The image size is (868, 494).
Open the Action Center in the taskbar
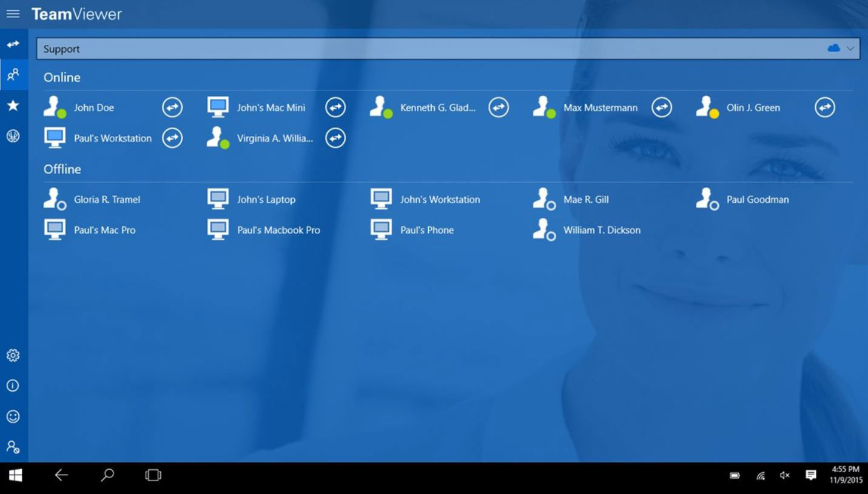click(x=811, y=475)
